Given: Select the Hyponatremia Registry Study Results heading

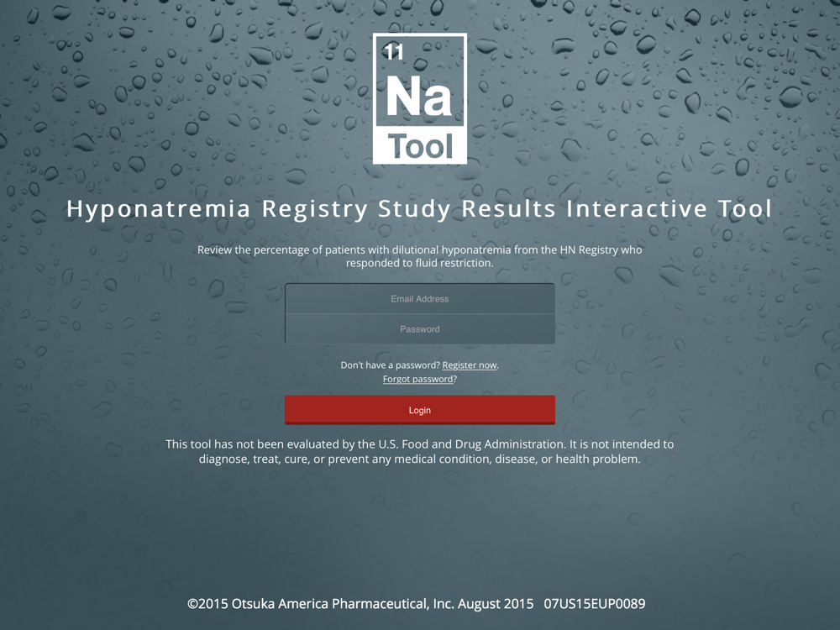Looking at the screenshot, I should coord(419,209).
